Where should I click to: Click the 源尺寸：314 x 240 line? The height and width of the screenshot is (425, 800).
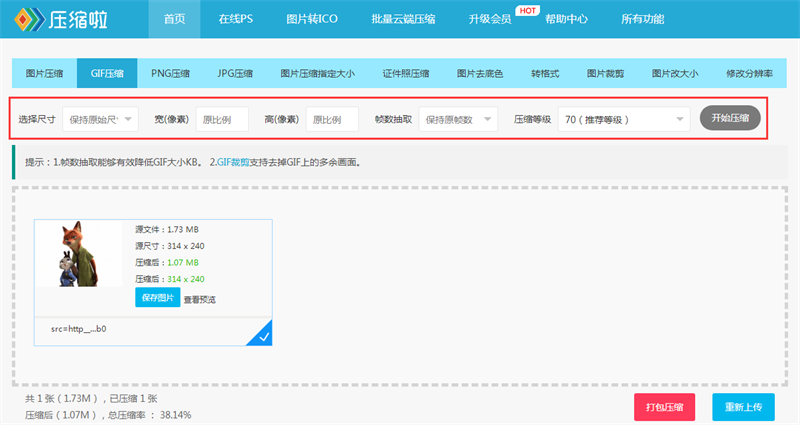[x=169, y=246]
